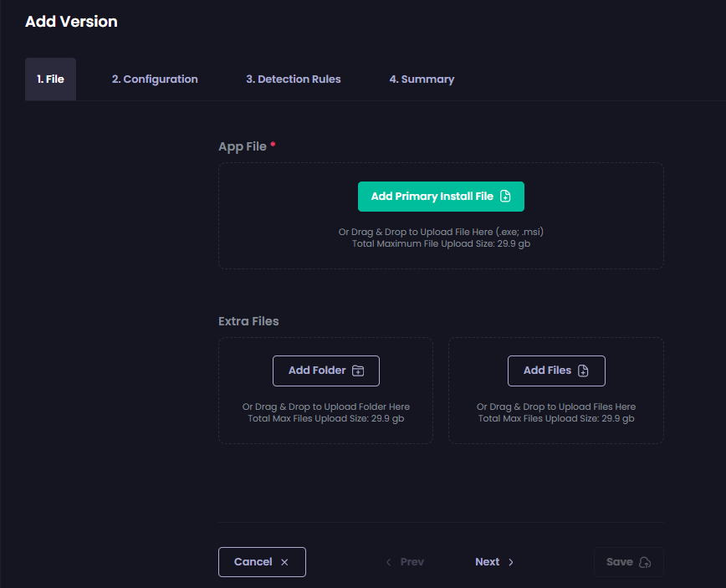Click Add Primary Install File

coord(441,196)
